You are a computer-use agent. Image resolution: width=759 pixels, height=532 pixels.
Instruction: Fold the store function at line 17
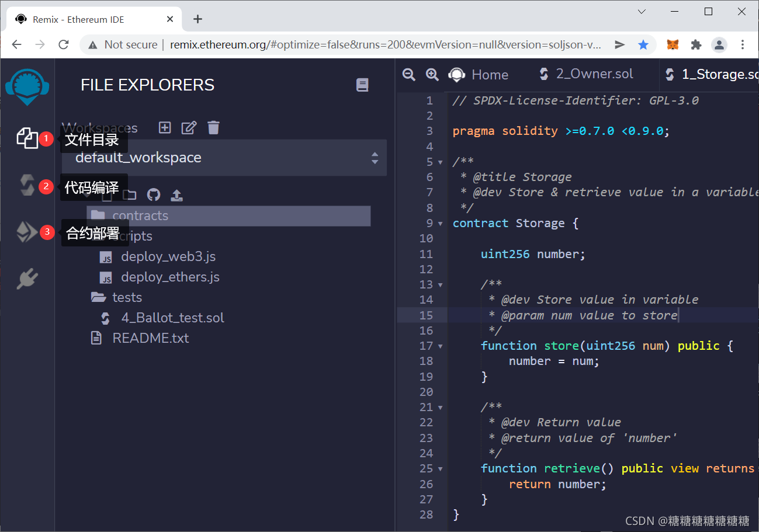pos(440,346)
